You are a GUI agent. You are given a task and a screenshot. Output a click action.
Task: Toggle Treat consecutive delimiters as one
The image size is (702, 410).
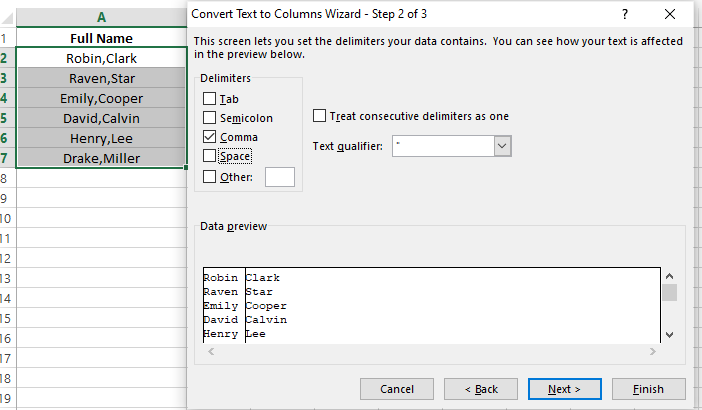point(320,116)
